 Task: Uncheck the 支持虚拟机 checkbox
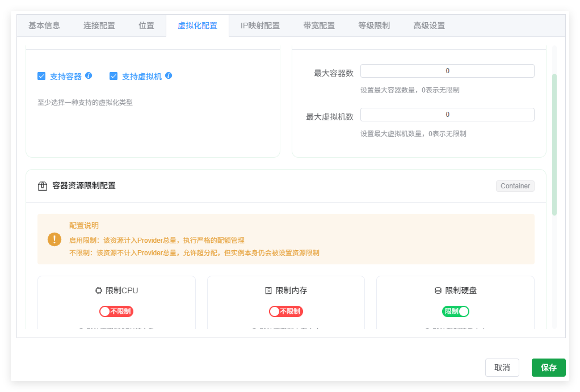[114, 75]
